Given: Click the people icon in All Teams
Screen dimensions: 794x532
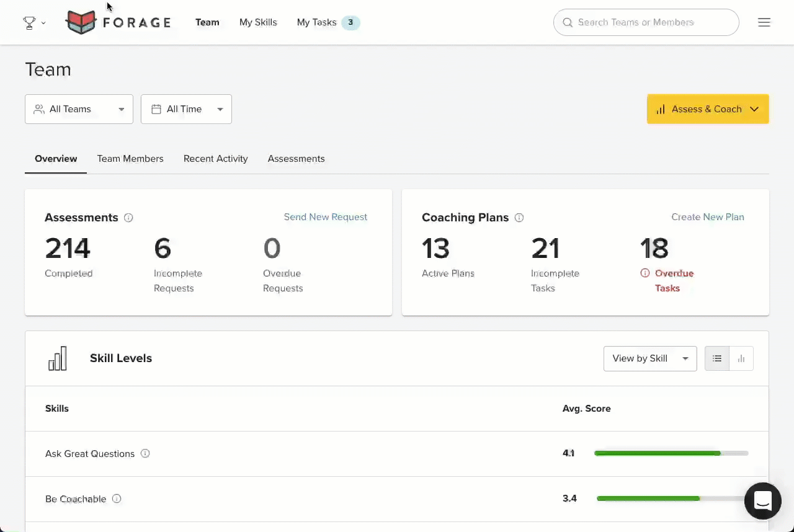Looking at the screenshot, I should [39, 109].
